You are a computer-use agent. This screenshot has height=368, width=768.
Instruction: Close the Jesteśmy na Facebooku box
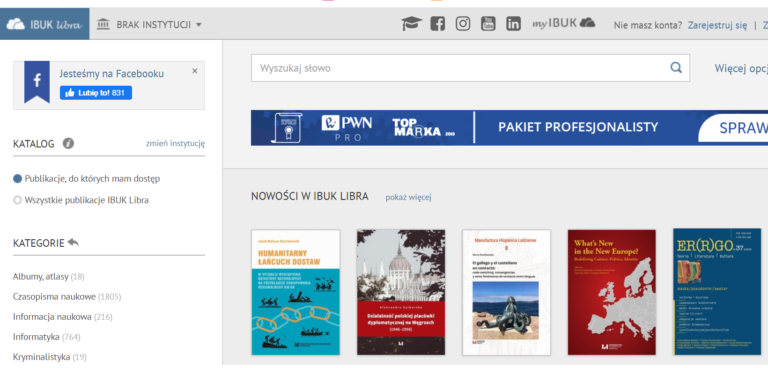click(x=194, y=71)
